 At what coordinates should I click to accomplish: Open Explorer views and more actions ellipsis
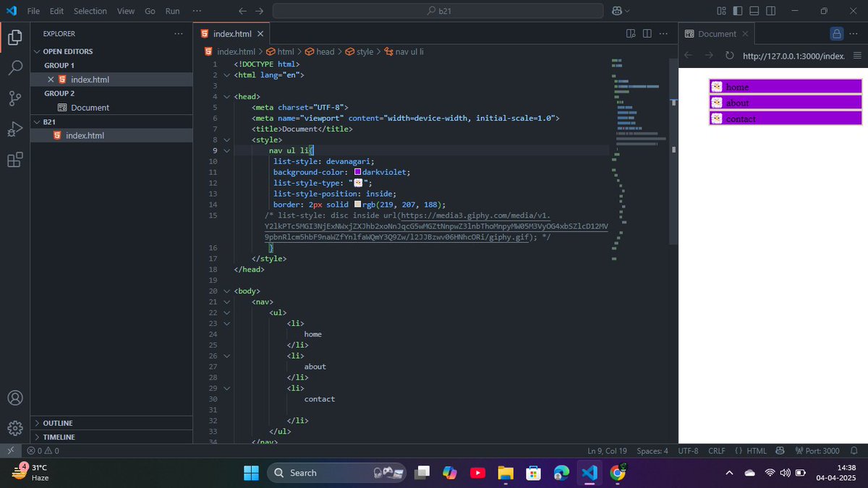click(178, 34)
